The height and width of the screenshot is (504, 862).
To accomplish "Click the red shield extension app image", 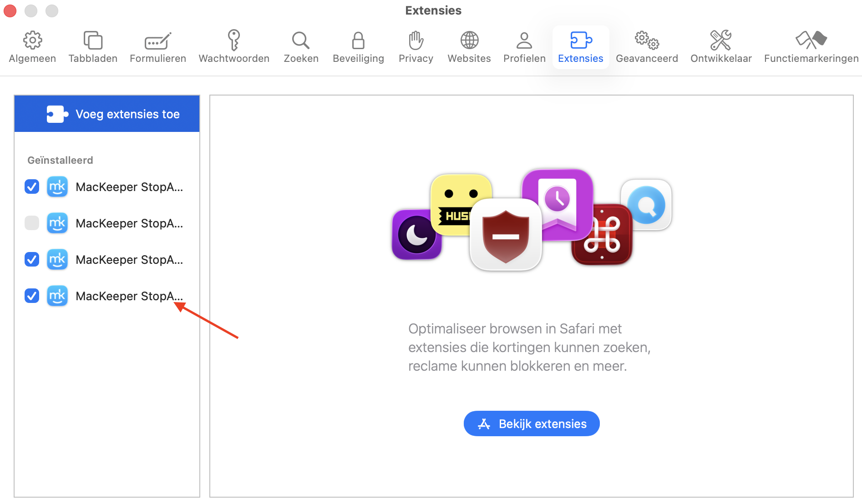I will click(x=506, y=235).
